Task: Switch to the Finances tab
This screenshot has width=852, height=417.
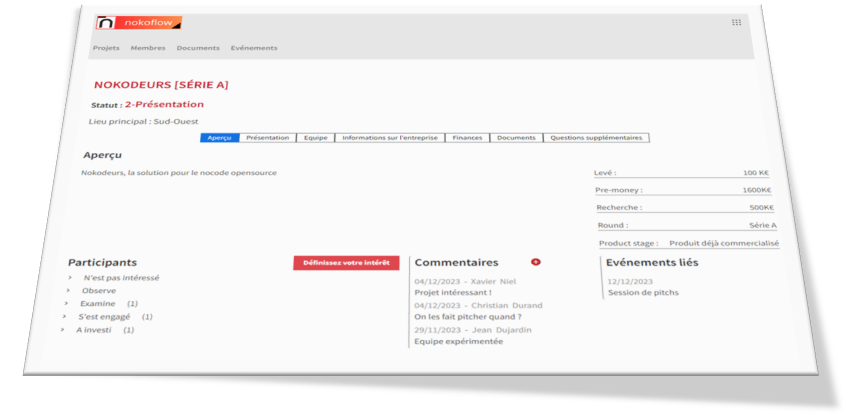Action: pos(467,138)
